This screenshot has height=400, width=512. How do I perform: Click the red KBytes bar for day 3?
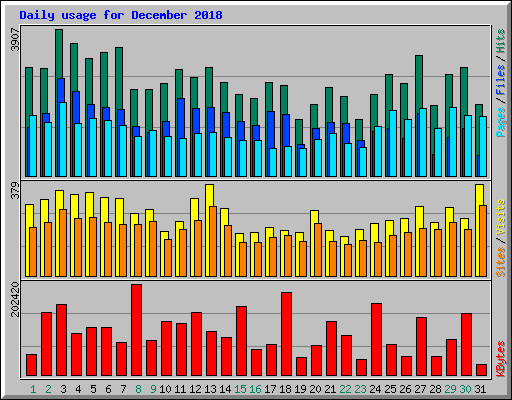tap(61, 340)
